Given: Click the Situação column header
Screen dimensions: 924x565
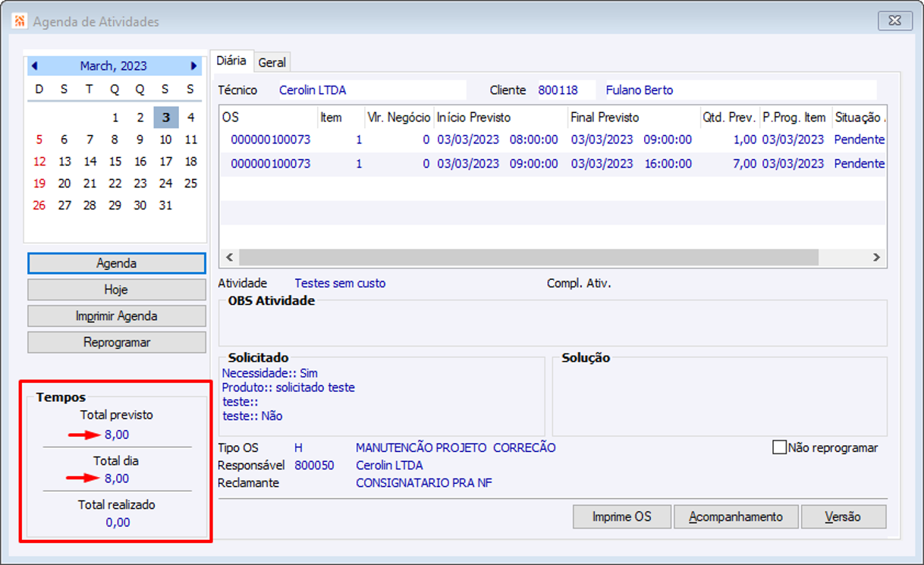Looking at the screenshot, I should (859, 118).
